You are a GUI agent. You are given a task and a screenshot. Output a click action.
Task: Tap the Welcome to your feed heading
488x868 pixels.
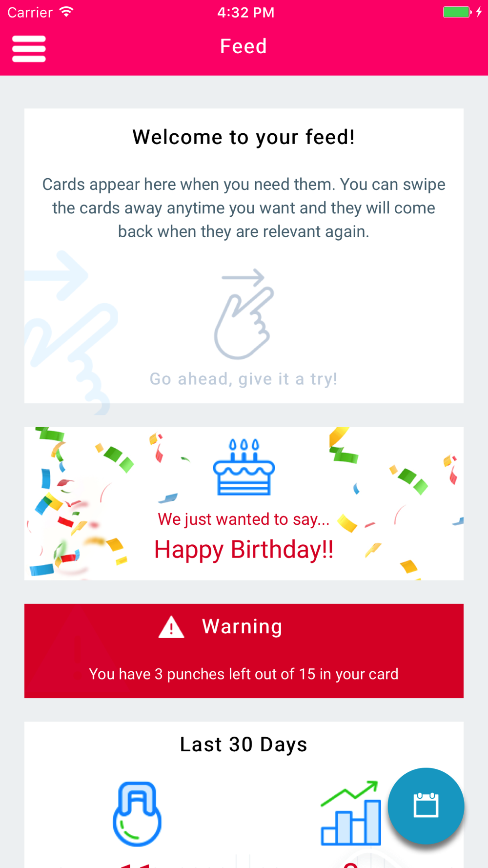[244, 137]
